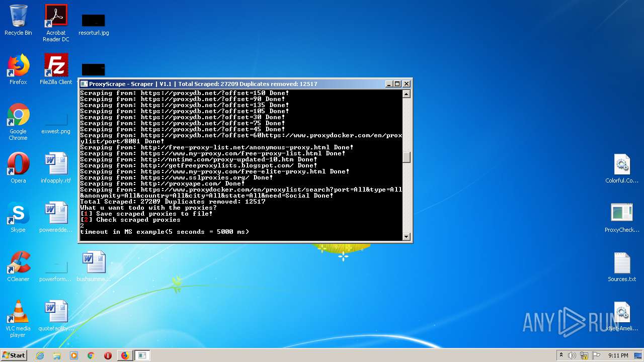Click the nntime.com proxy-updated line
The height and width of the screenshot is (362, 644).
pyautogui.click(x=199, y=159)
